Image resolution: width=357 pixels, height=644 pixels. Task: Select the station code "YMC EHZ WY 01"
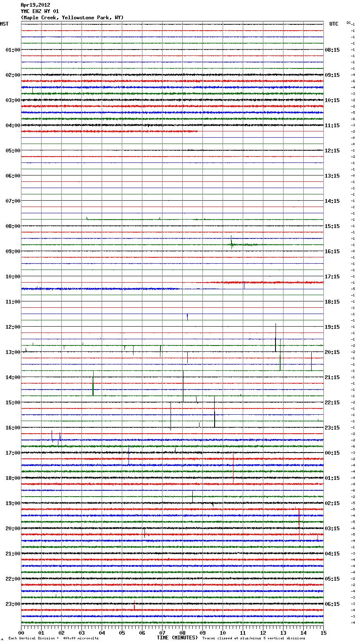click(x=40, y=11)
